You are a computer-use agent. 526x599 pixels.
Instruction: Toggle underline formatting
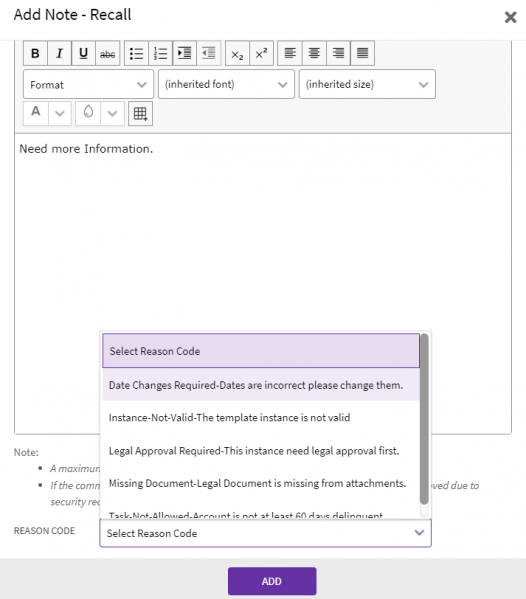(x=83, y=53)
